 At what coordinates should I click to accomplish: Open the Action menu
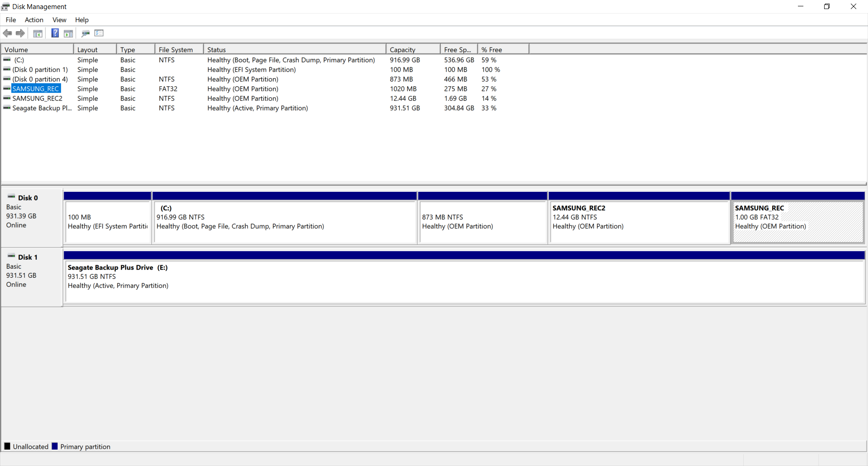(34, 20)
